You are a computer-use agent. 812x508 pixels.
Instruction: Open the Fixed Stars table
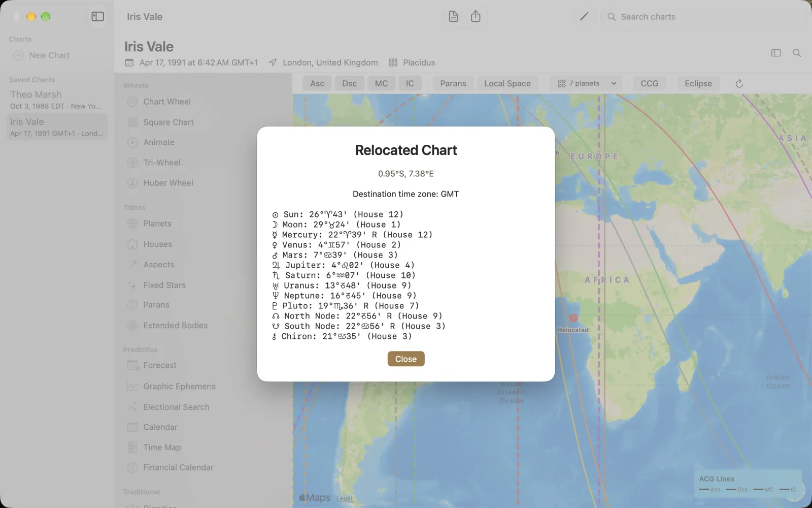point(164,285)
